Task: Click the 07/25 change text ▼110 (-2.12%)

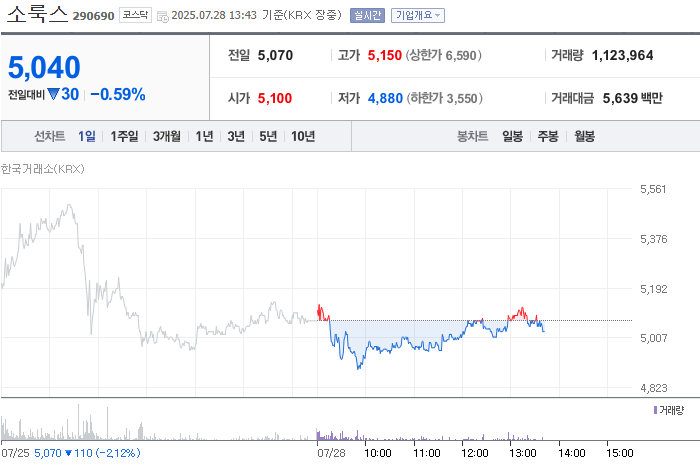Action: click(x=103, y=453)
